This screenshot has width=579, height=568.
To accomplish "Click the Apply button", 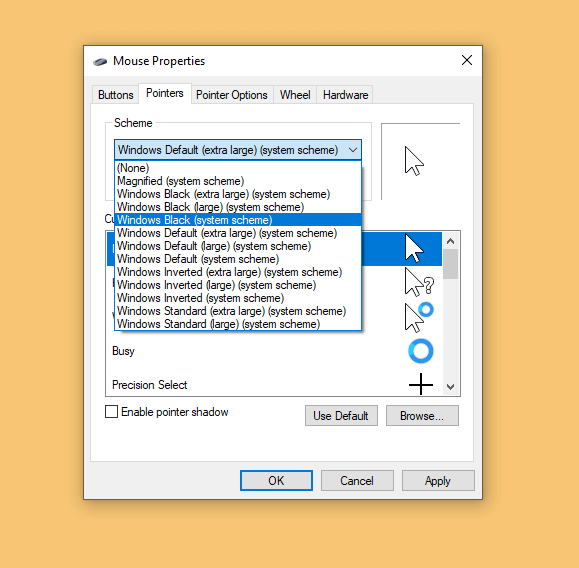I will pos(438,480).
